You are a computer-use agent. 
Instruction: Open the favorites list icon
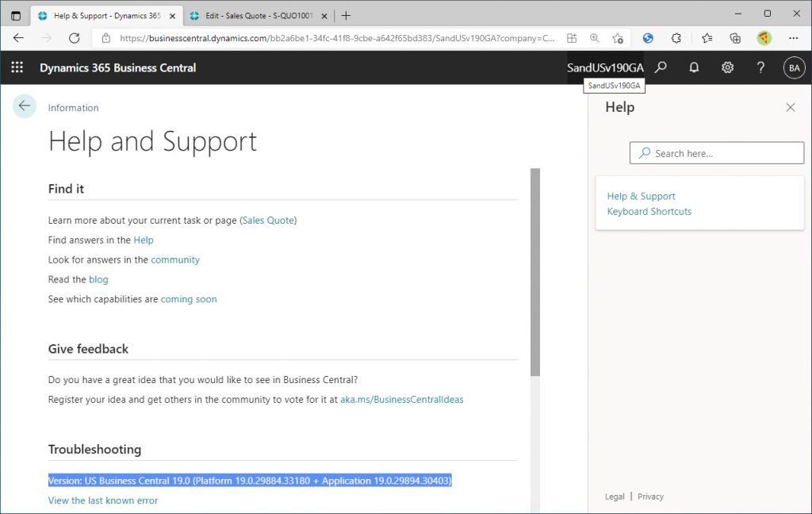click(x=707, y=38)
